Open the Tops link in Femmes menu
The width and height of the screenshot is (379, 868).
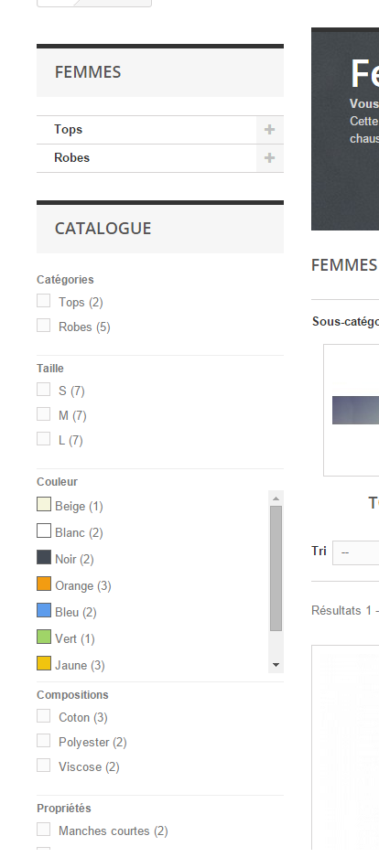click(x=68, y=130)
